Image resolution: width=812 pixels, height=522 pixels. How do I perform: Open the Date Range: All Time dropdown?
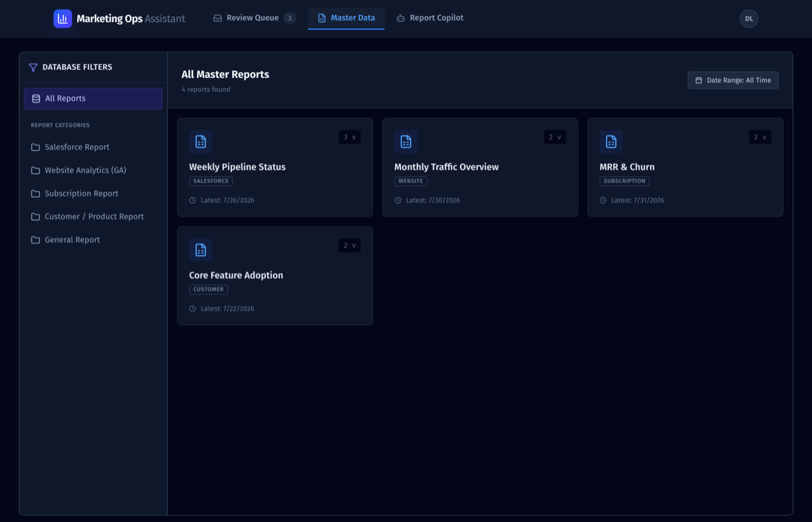[x=733, y=80]
